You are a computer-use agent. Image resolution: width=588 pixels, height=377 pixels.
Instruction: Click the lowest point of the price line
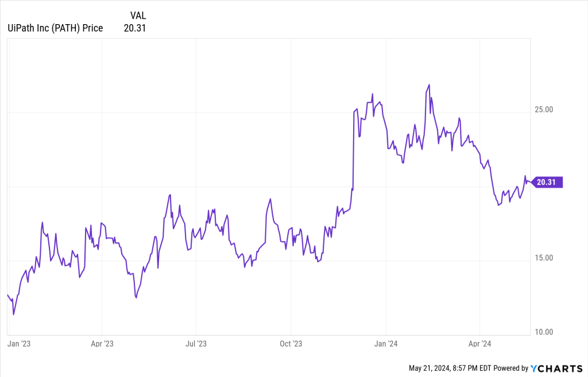coord(13,314)
